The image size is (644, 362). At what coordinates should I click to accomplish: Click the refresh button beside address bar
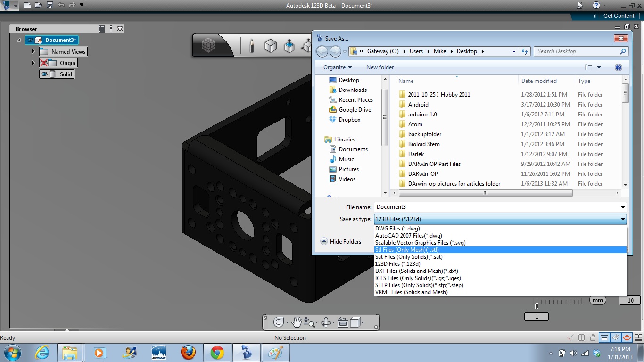click(525, 51)
